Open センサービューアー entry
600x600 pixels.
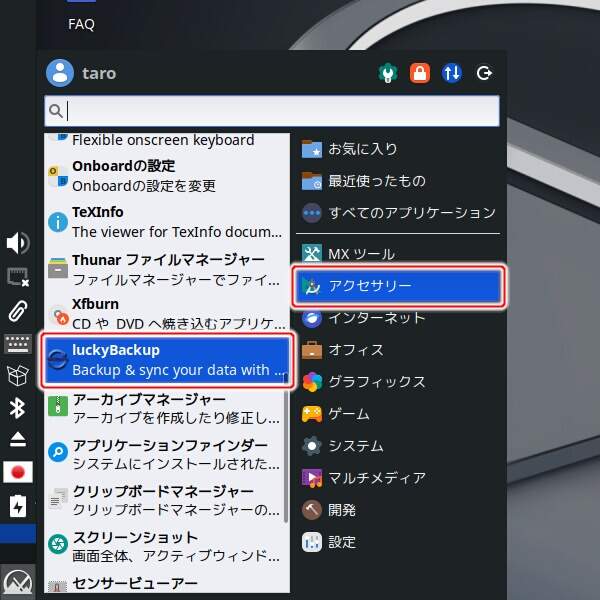[x=167, y=582]
